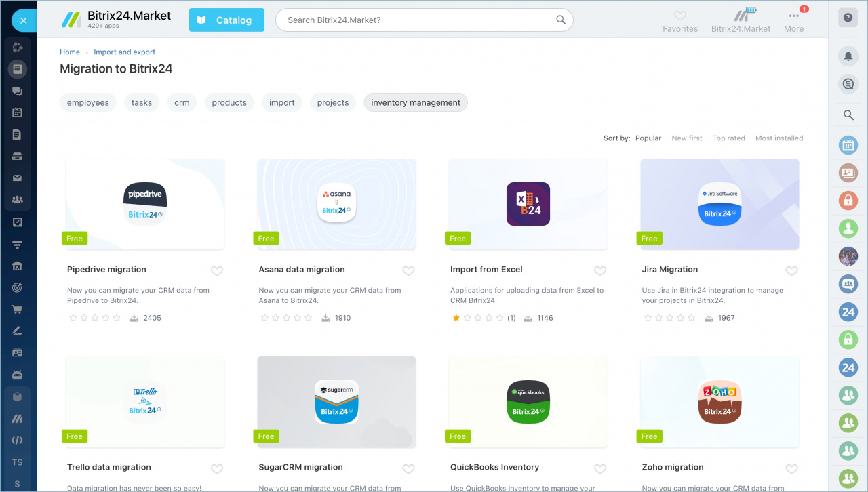Click the Bitrix24.Market logo
Screen dimensions: 868x492
point(116,20)
